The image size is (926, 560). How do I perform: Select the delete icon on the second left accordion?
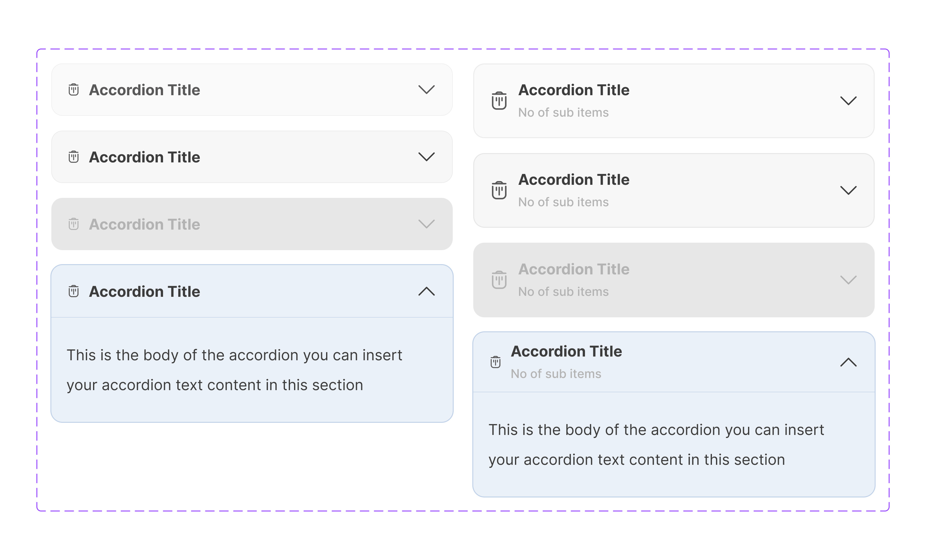(x=74, y=157)
